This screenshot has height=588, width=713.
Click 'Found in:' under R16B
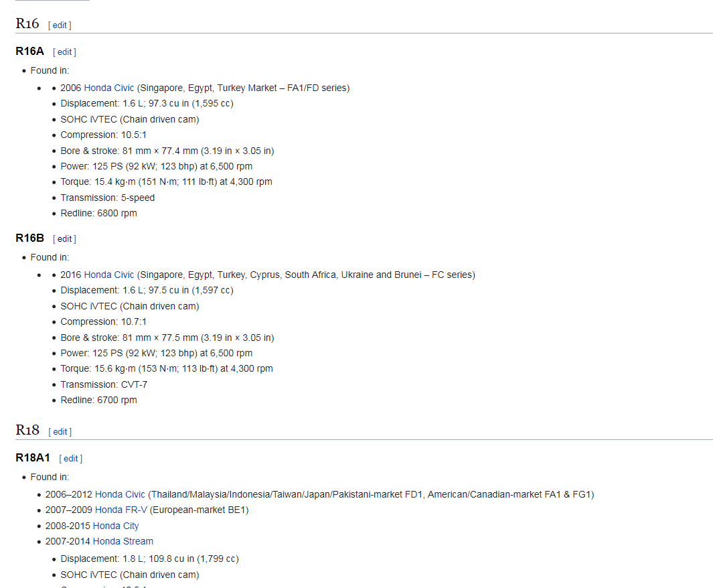pyautogui.click(x=50, y=257)
